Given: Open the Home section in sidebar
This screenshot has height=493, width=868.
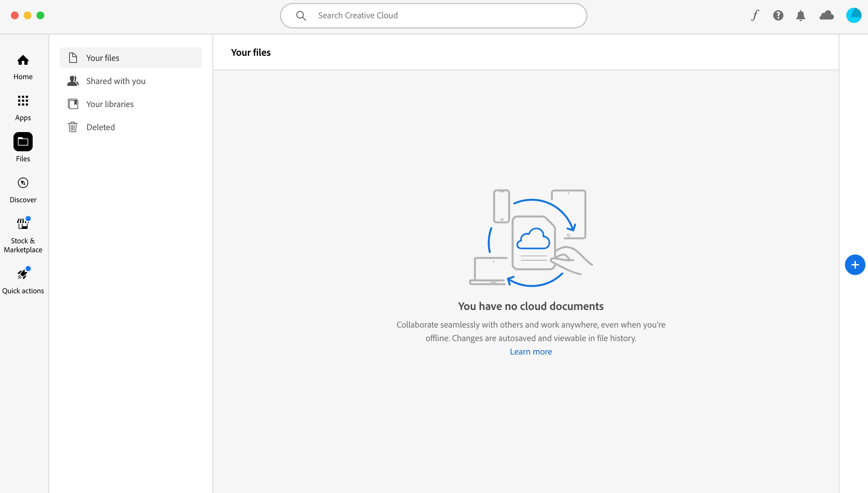Looking at the screenshot, I should pos(23,67).
